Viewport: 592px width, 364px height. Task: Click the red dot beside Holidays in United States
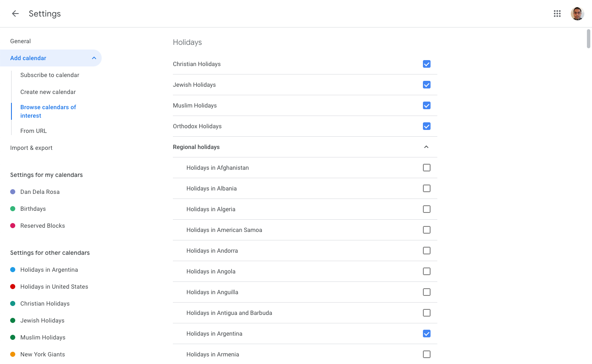point(13,287)
